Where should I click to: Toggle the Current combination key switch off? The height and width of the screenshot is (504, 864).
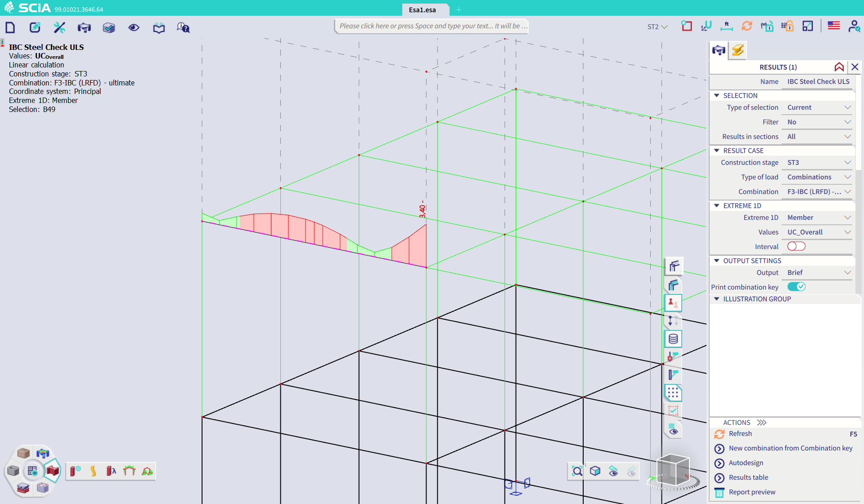coord(796,286)
